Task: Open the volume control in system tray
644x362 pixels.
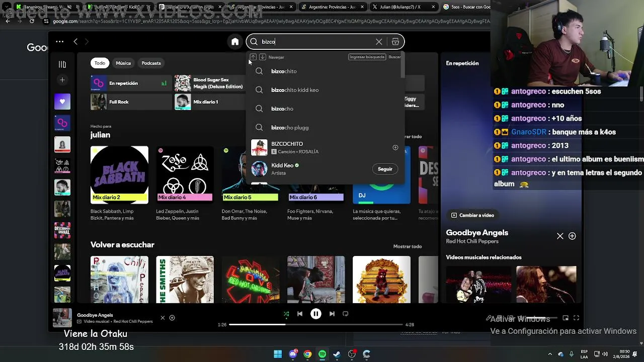Action: tap(606, 354)
